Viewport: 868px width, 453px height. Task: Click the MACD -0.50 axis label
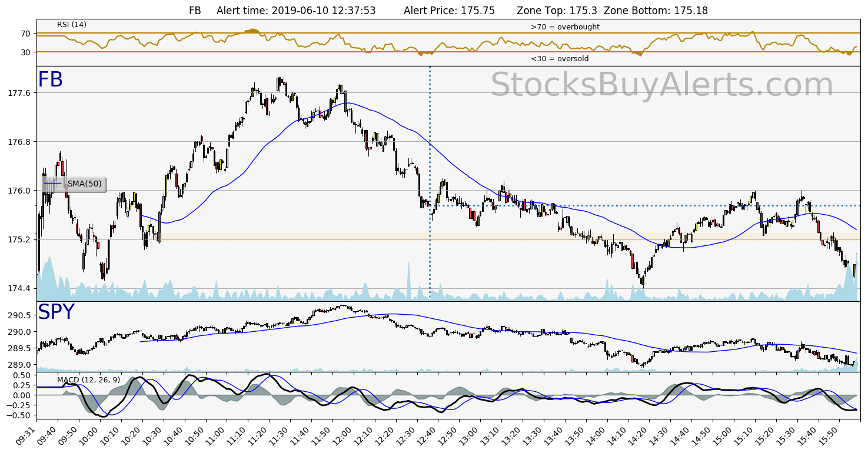coord(19,415)
